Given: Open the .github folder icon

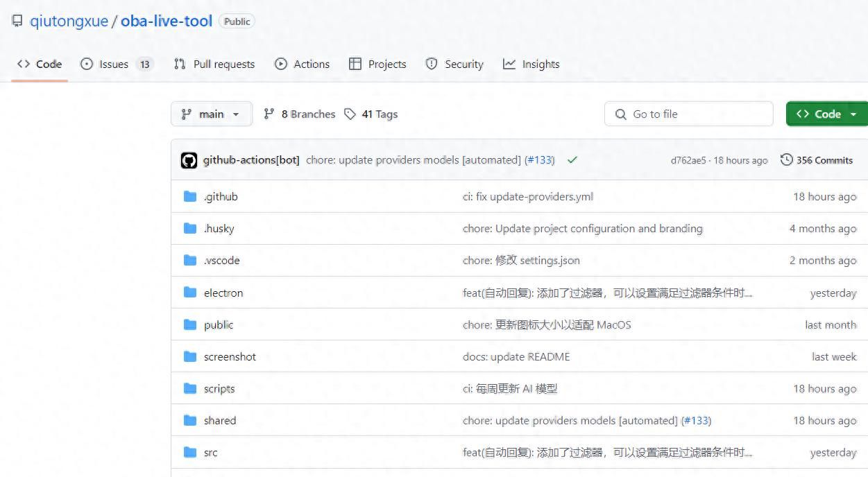Looking at the screenshot, I should [x=190, y=196].
